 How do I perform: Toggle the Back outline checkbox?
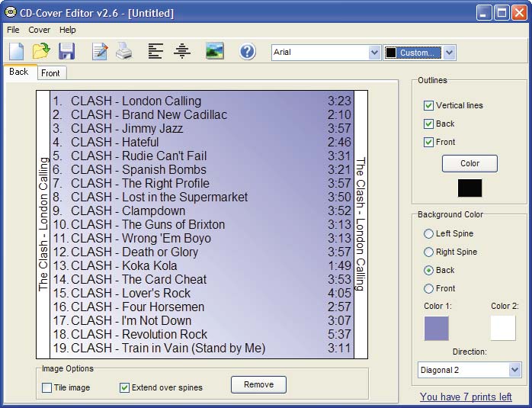point(428,124)
